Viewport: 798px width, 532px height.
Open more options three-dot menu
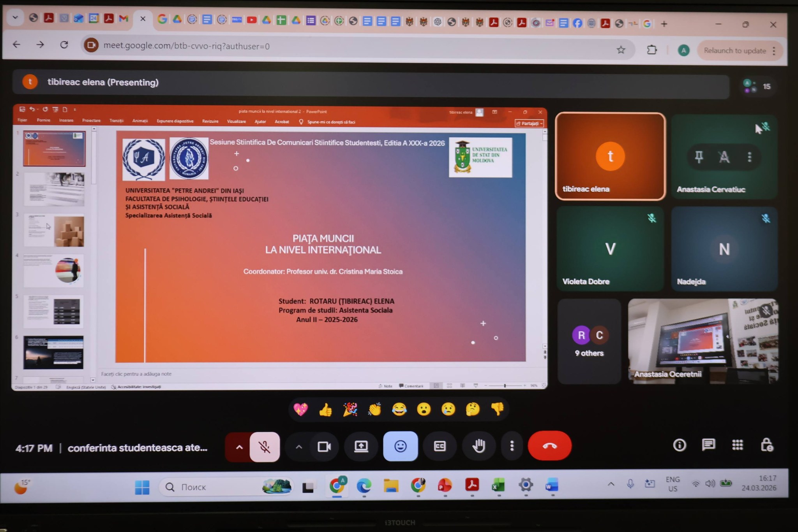512,446
